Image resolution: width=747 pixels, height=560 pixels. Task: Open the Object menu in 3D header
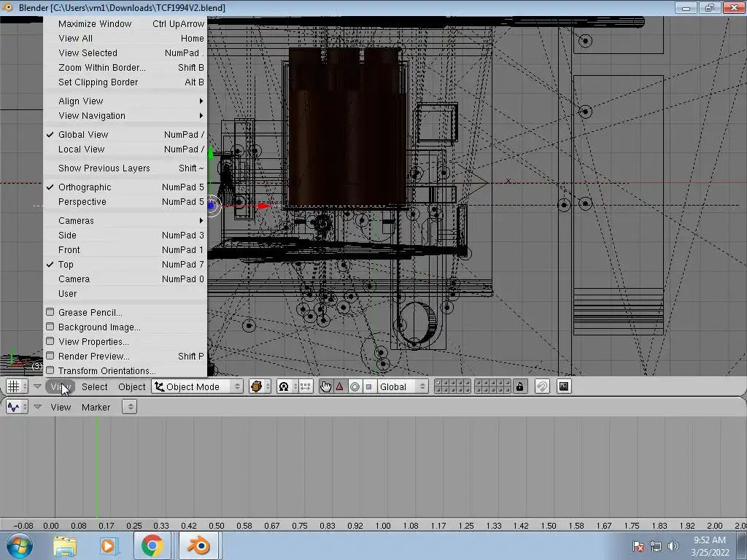131,386
